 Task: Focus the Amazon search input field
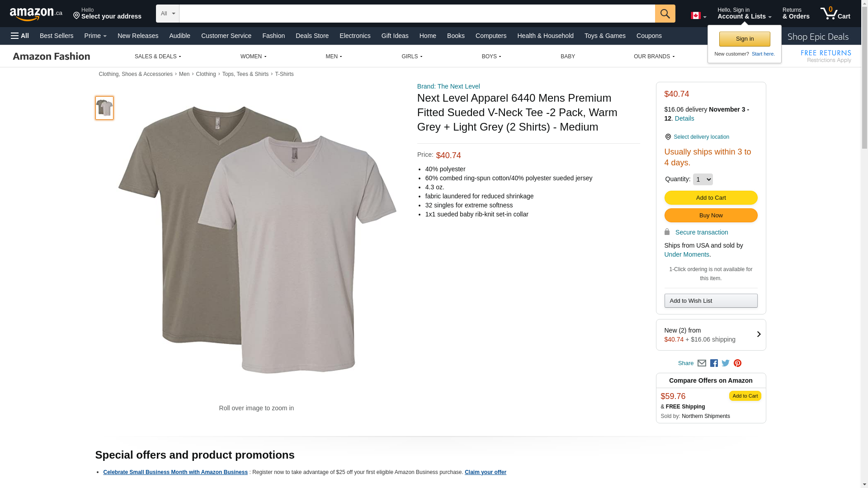point(417,14)
